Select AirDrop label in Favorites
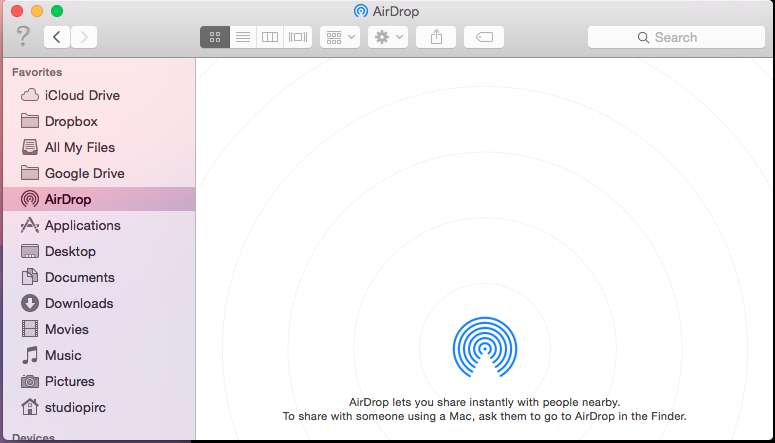 click(68, 200)
